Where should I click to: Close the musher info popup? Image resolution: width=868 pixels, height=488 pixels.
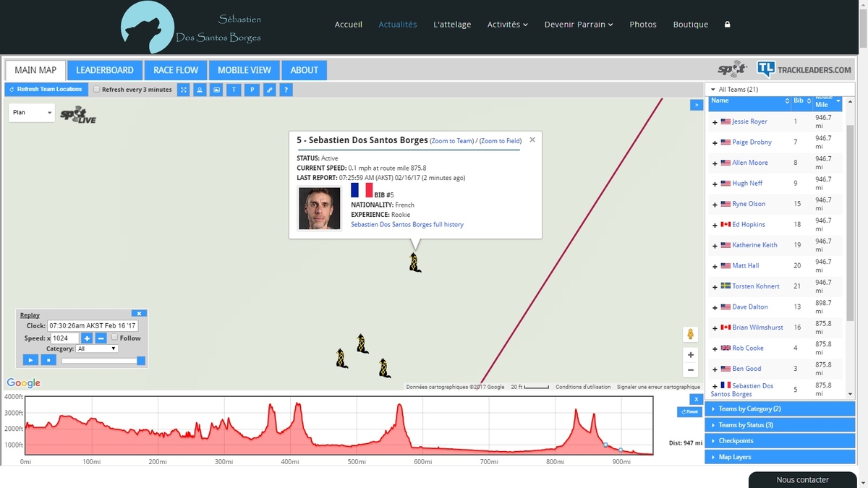point(532,140)
